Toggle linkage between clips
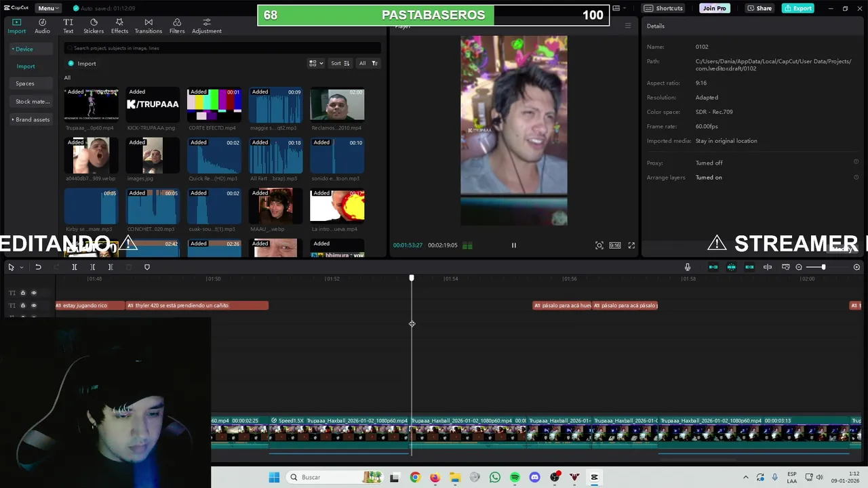The height and width of the screenshot is (488, 868). [749, 267]
